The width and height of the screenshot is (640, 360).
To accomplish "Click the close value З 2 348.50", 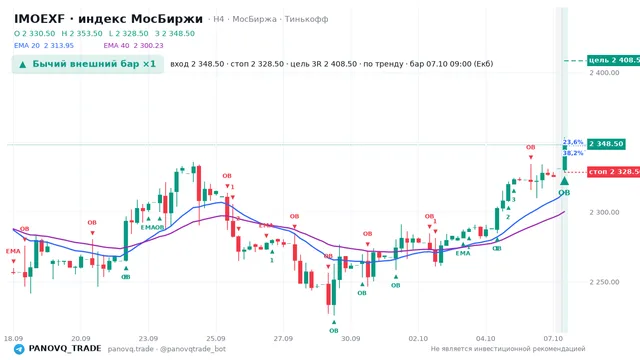I will coord(175,33).
